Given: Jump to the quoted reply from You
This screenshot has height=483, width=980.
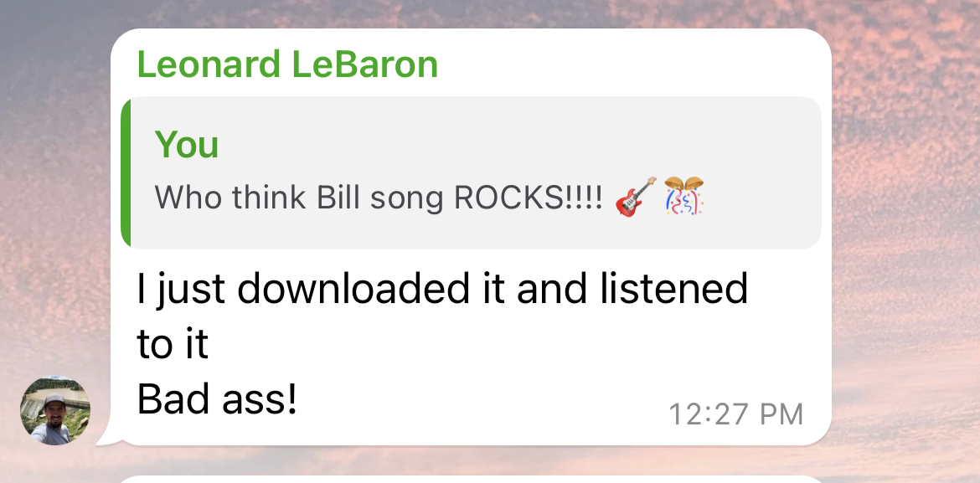Looking at the screenshot, I should pyautogui.click(x=471, y=172).
